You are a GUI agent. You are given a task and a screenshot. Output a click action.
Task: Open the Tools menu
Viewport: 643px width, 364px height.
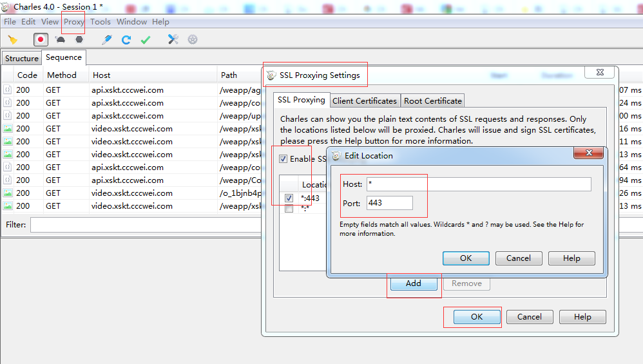coord(101,22)
